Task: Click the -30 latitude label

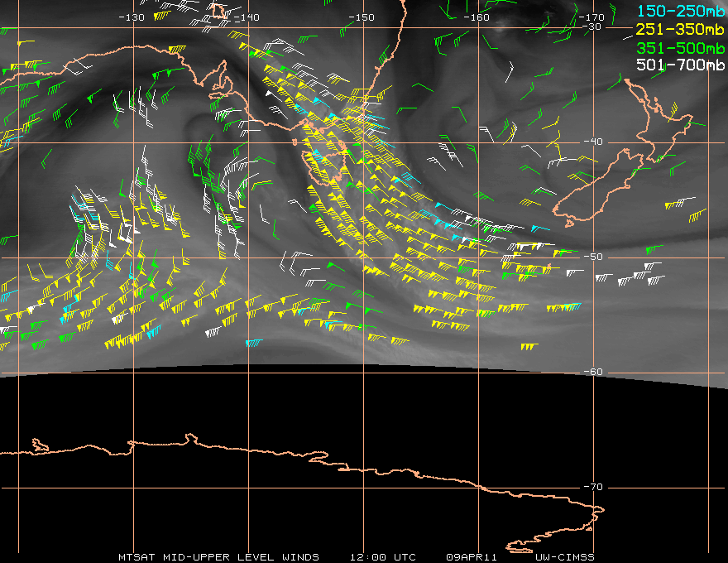Action: pos(591,26)
